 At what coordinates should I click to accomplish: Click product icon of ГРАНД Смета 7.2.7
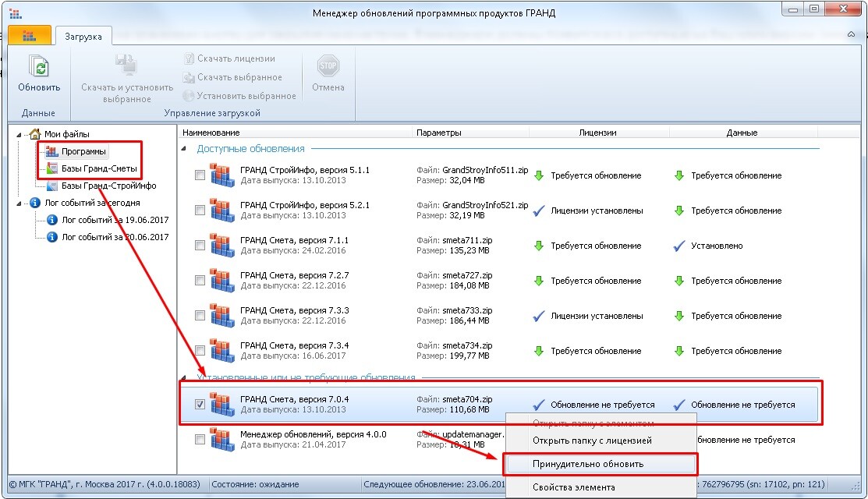[222, 281]
